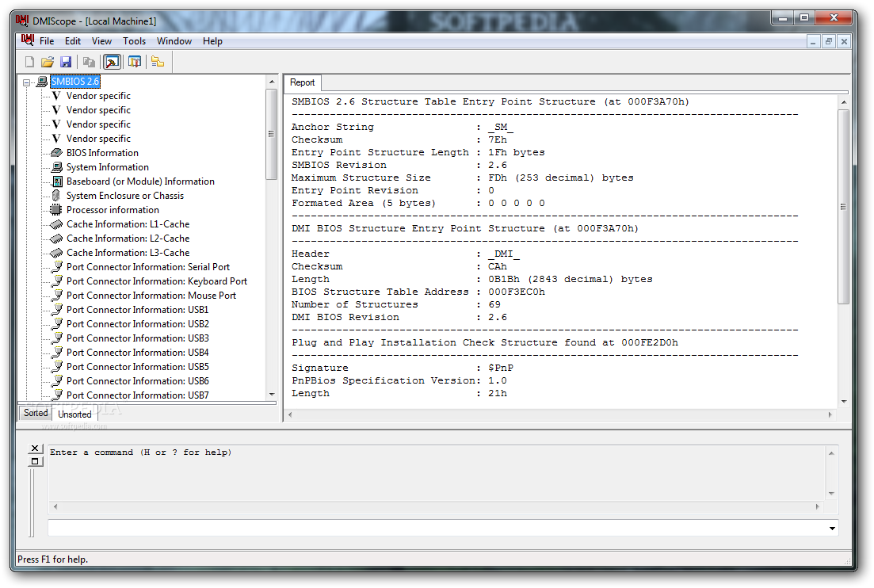The width and height of the screenshot is (874, 588).
Task: Select the first Vendor specific entry icon
Action: 56,96
